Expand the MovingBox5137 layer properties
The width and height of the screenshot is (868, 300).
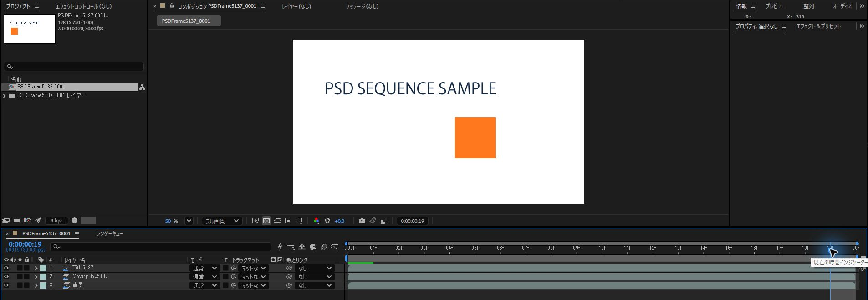tap(36, 277)
